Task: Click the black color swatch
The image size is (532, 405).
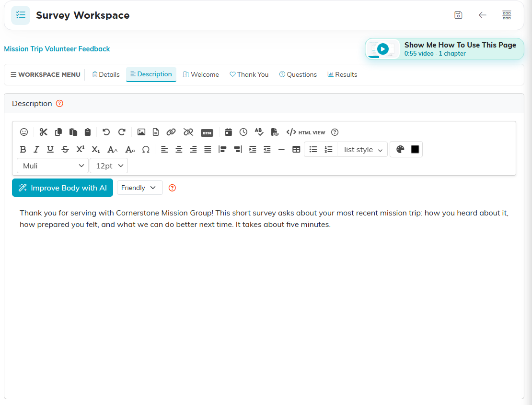Action: coord(415,149)
